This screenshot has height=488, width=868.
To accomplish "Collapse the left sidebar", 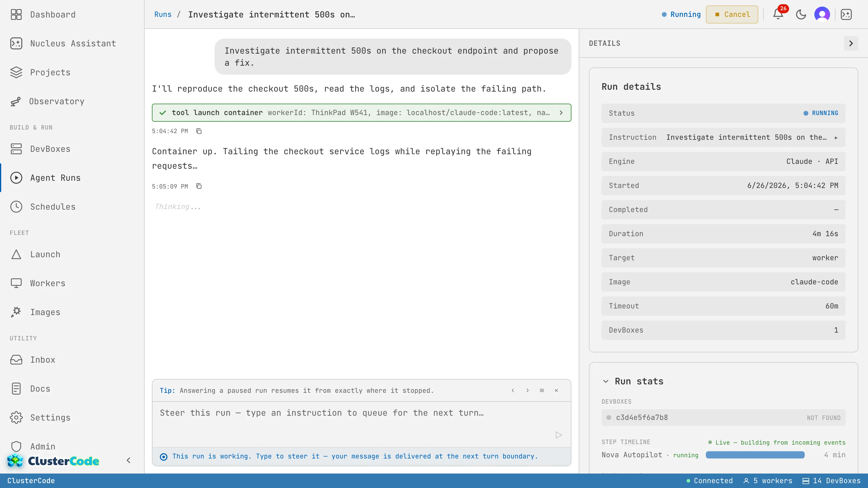I will coord(128,460).
